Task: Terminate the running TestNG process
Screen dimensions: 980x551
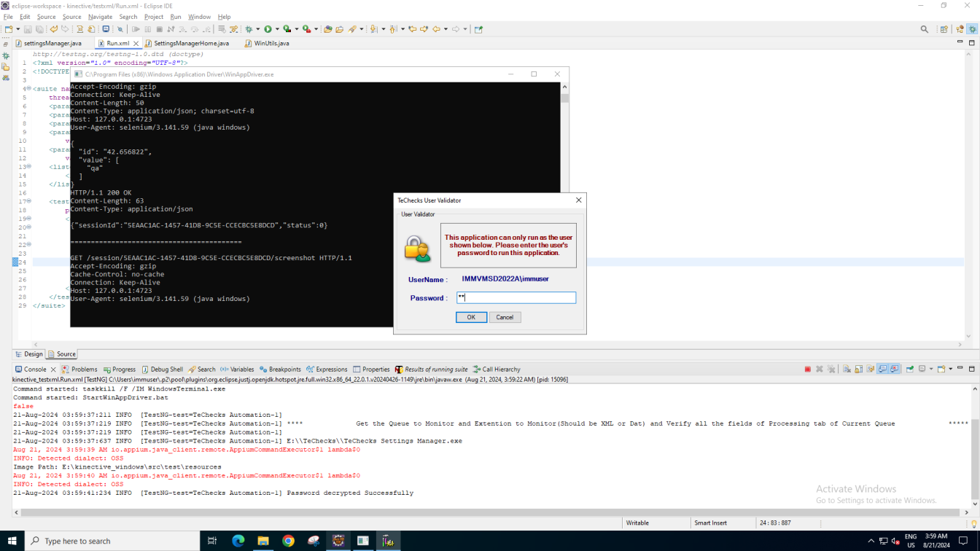Action: point(807,370)
